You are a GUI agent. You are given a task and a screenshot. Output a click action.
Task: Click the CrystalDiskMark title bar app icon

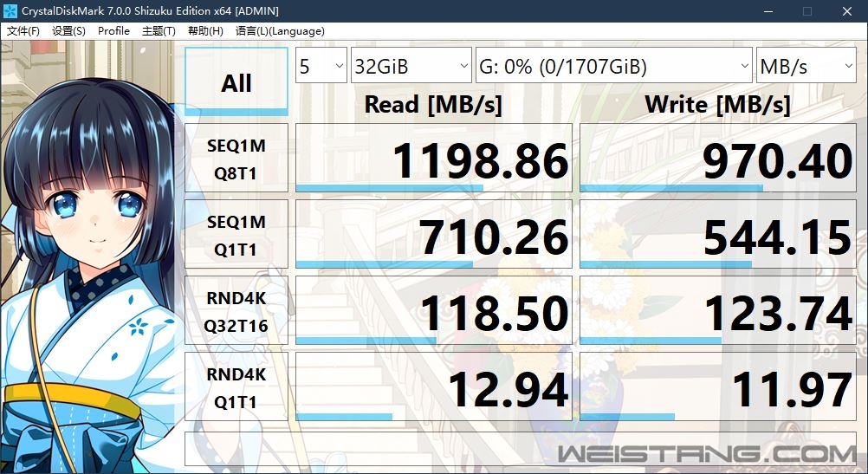[10, 10]
